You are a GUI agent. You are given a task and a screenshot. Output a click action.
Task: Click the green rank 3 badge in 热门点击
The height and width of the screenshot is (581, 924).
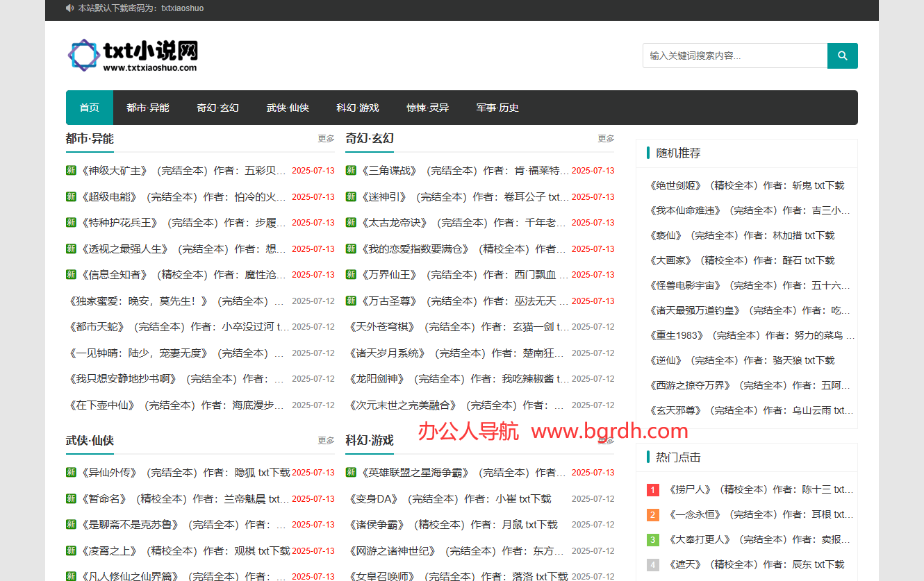click(x=652, y=540)
